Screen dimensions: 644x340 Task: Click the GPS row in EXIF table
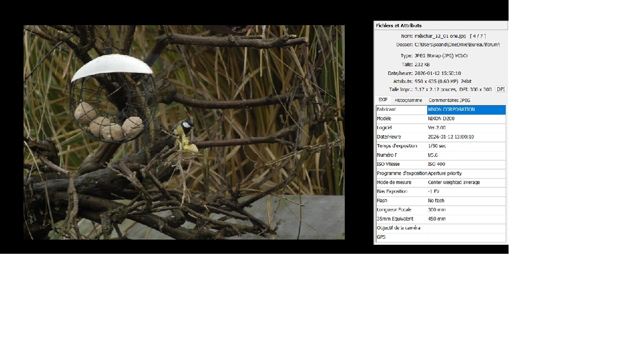[440, 237]
